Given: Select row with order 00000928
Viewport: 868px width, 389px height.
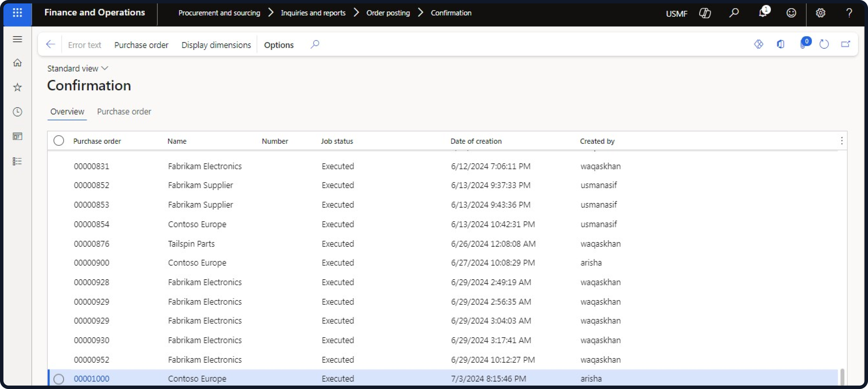Looking at the screenshot, I should [443, 282].
